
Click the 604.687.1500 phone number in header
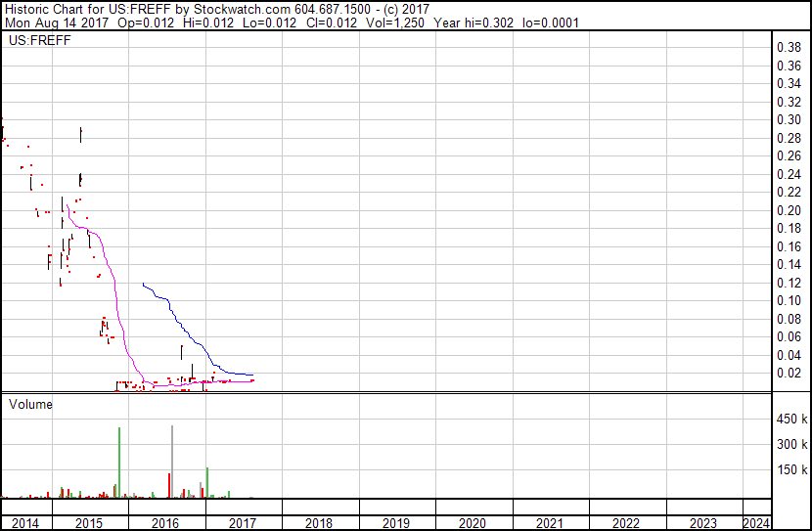[333, 10]
